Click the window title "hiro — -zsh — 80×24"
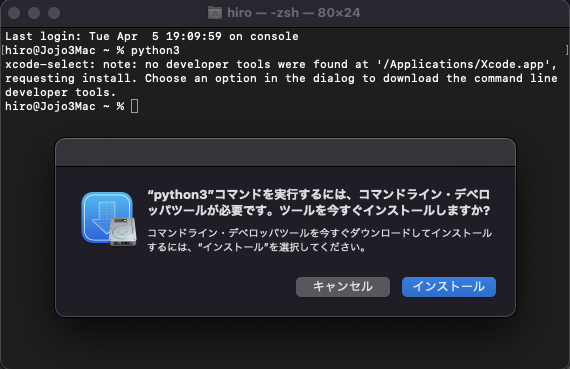Screen dimensions: 570x369 click(x=293, y=13)
